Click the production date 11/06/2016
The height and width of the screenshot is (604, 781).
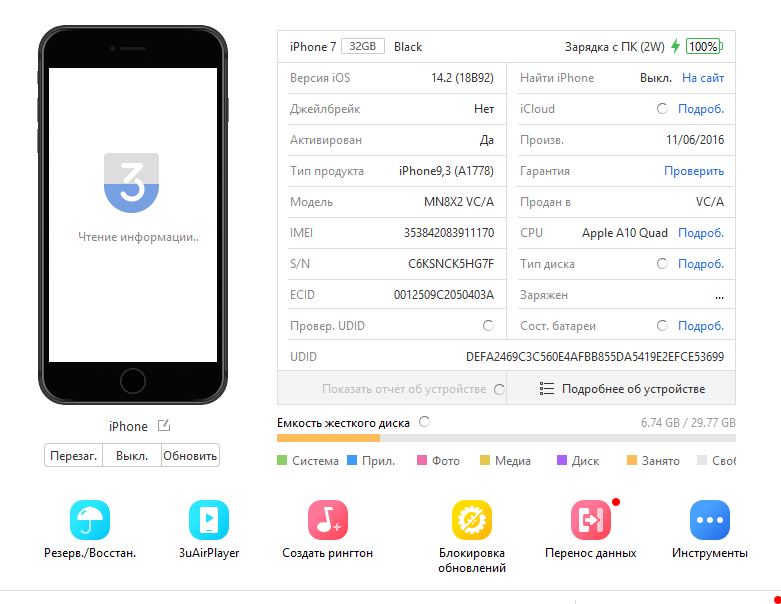pyautogui.click(x=695, y=140)
